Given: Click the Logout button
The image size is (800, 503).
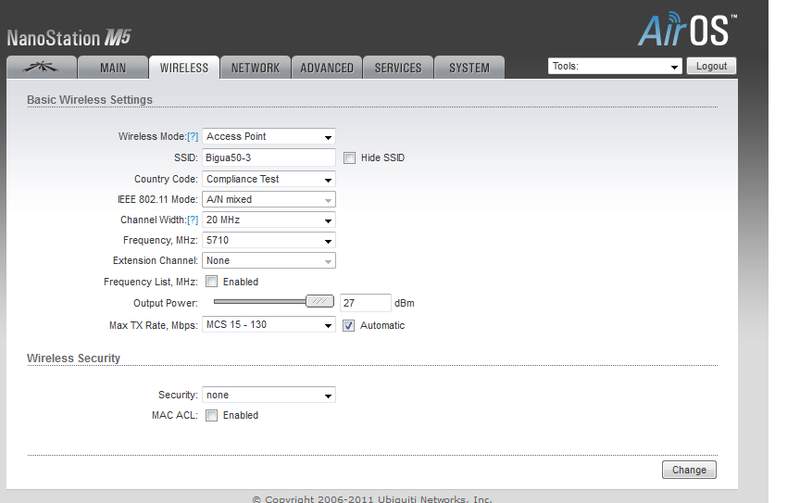Looking at the screenshot, I should (x=711, y=66).
